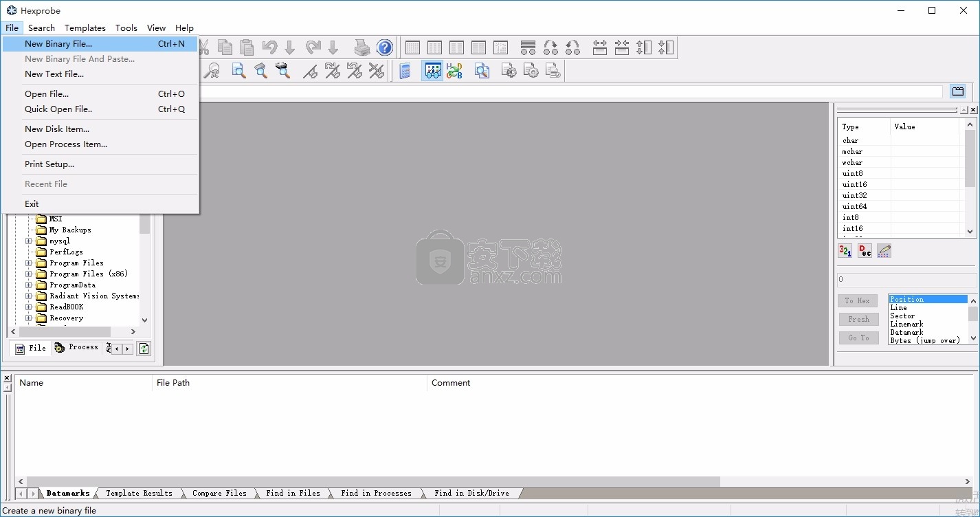Open the Templates menu
This screenshot has width=980, height=517.
pyautogui.click(x=85, y=28)
